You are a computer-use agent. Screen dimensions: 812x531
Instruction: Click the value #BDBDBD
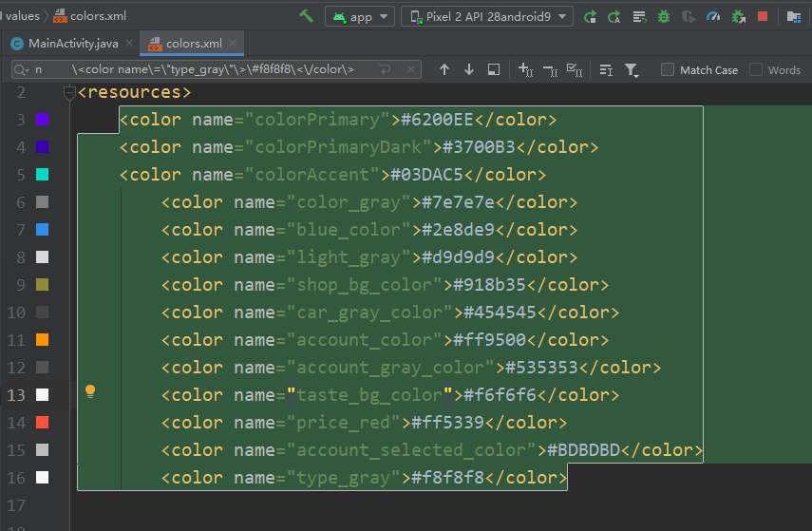[584, 450]
